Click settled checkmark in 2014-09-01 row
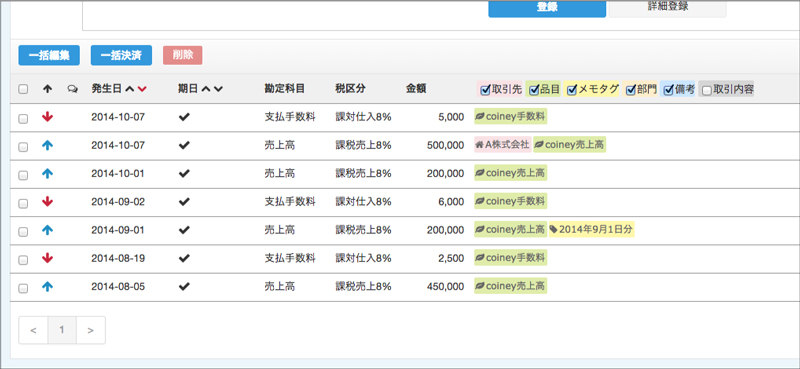Viewport: 800px width, 369px height. tap(184, 230)
